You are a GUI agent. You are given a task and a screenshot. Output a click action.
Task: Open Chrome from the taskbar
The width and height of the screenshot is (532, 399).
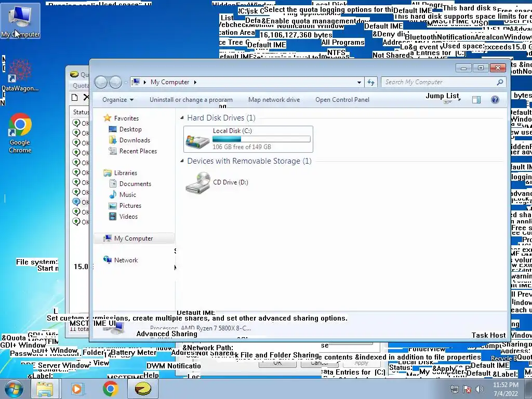(111, 389)
